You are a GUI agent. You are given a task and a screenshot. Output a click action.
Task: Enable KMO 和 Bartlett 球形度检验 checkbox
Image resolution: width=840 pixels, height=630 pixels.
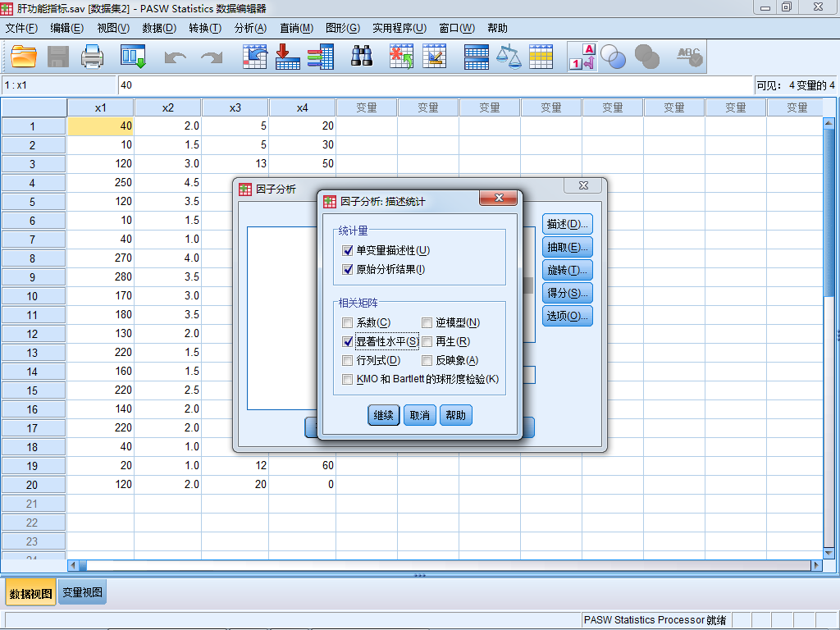point(348,379)
